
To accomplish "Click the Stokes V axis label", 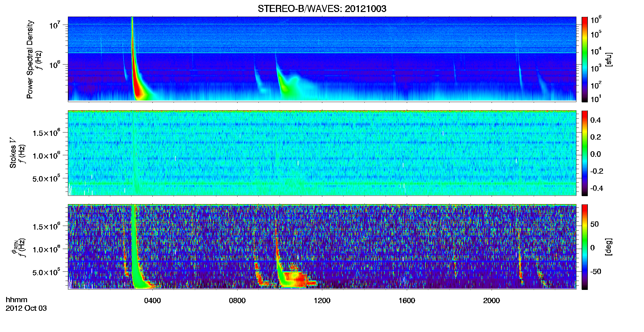I will point(13,152).
